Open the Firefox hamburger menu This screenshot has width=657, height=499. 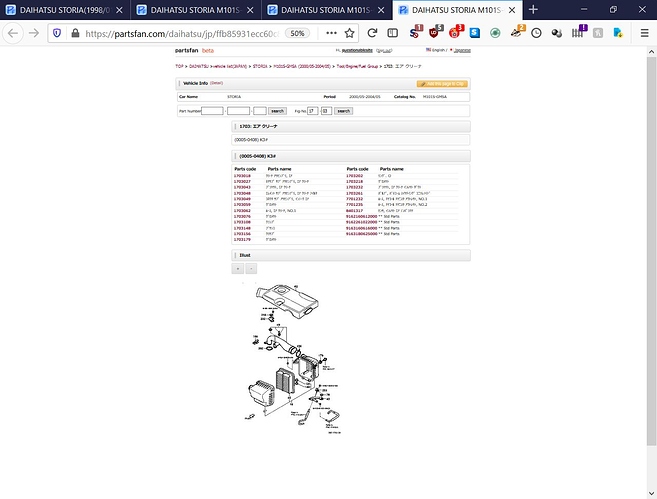click(x=644, y=33)
